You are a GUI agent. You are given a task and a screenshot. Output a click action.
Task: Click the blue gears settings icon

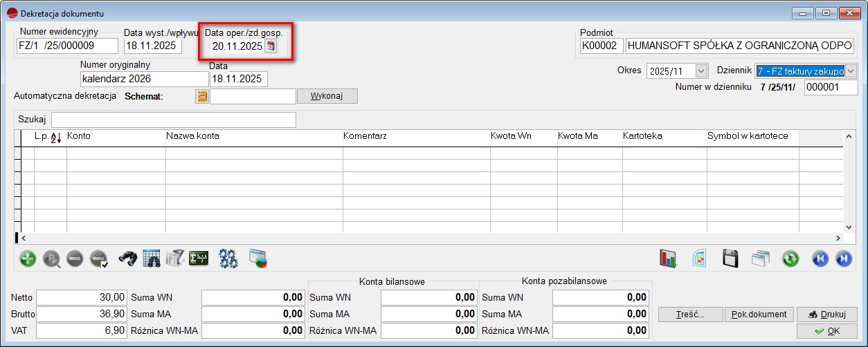pos(228,259)
